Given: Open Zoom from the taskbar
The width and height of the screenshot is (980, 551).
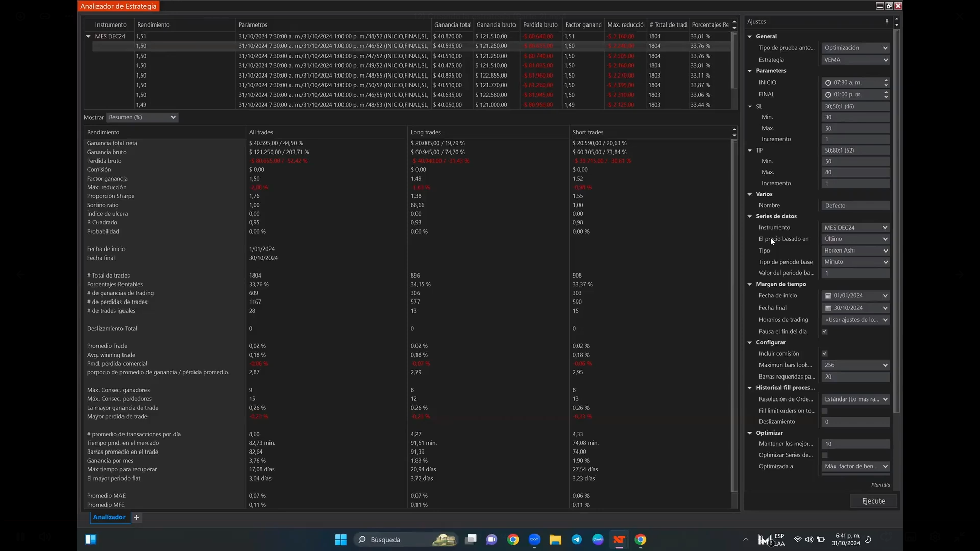Looking at the screenshot, I should click(534, 539).
